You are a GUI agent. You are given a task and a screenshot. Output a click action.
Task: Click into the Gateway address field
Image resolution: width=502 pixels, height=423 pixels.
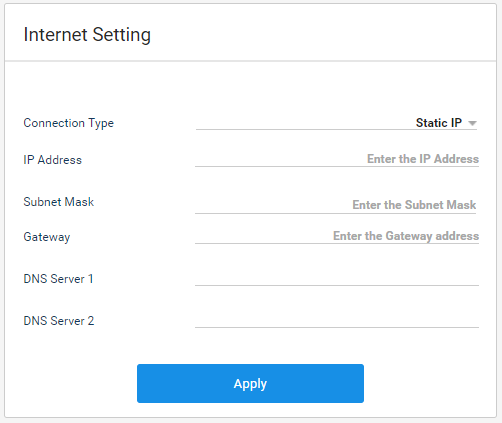tap(337, 236)
